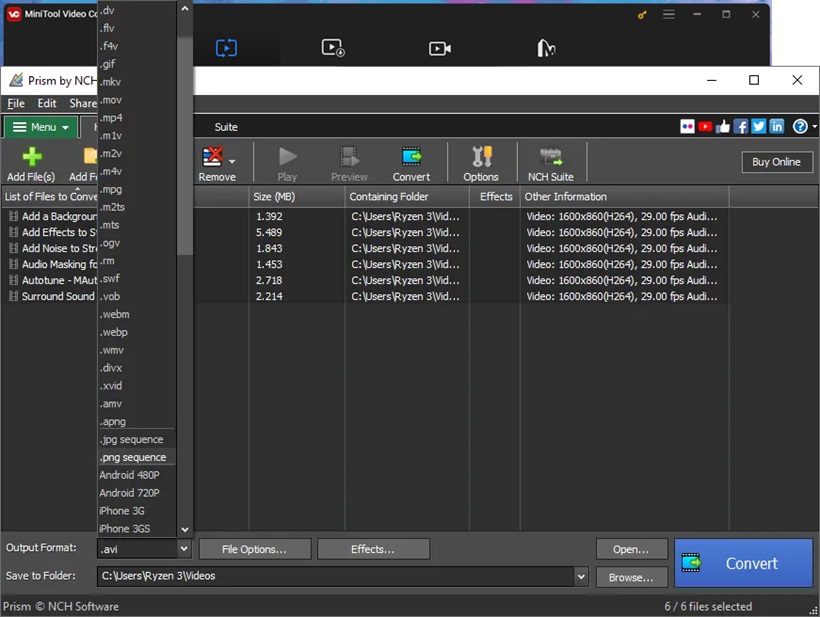Screen dimensions: 820x617
Task: Expand the Output Format .avi combo box
Action: tap(144, 549)
